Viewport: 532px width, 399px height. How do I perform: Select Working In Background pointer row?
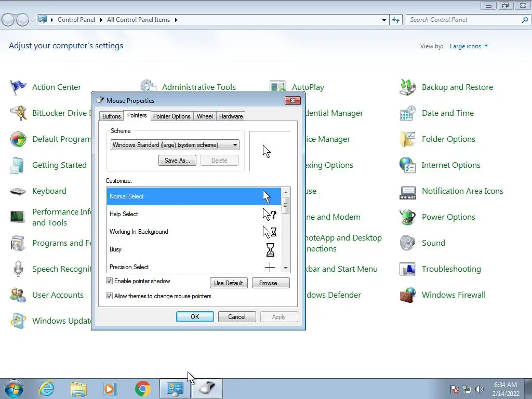click(x=194, y=232)
